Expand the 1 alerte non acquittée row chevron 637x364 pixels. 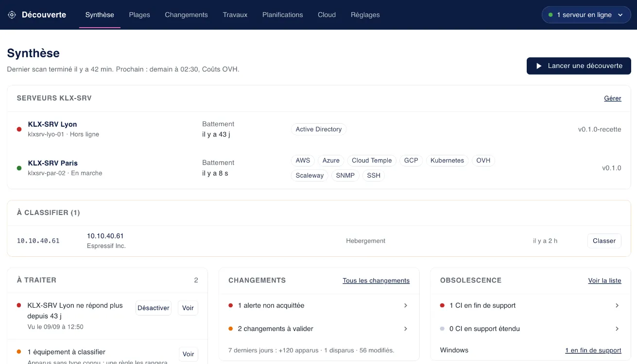[406, 305]
